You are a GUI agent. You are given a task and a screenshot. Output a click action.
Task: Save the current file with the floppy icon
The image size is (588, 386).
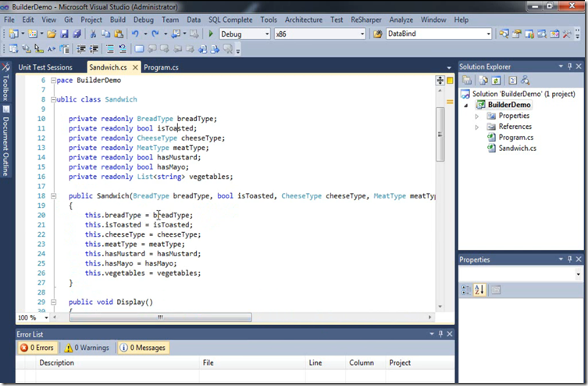pyautogui.click(x=65, y=34)
